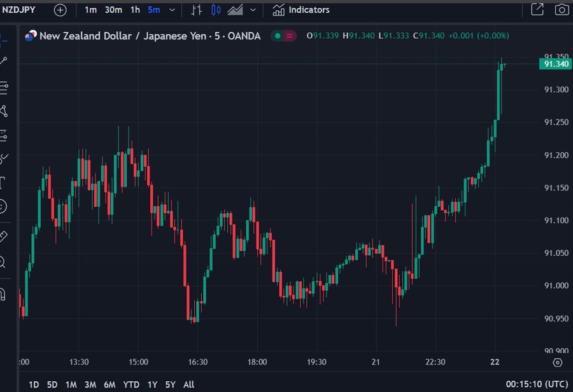Click the All range button
The image size is (573, 392).
[x=188, y=384]
